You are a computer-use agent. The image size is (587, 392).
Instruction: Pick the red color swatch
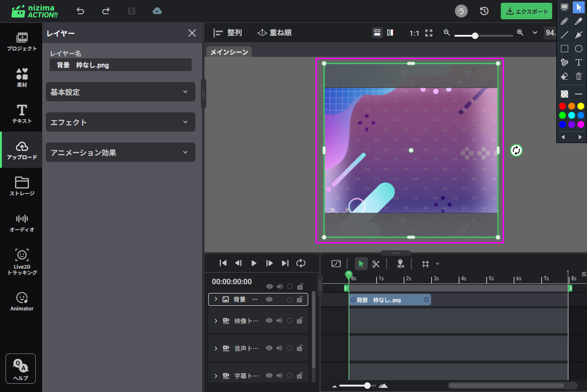click(x=563, y=106)
